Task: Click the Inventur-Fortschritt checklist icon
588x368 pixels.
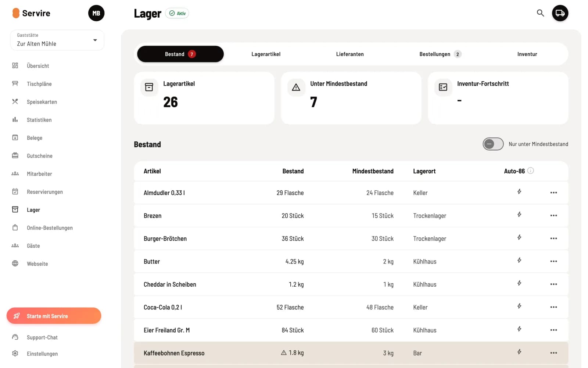Action: pos(443,87)
